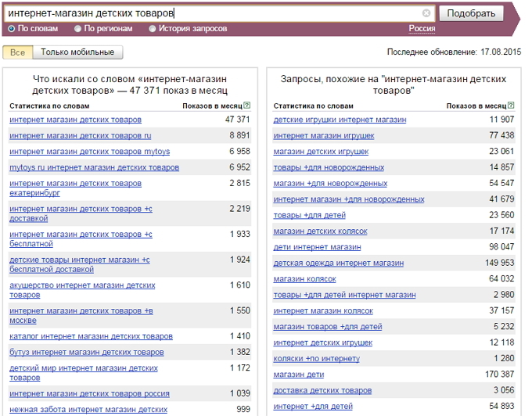532x416 pixels.
Task: Open the 'Россия' region selector link
Action: (x=422, y=29)
